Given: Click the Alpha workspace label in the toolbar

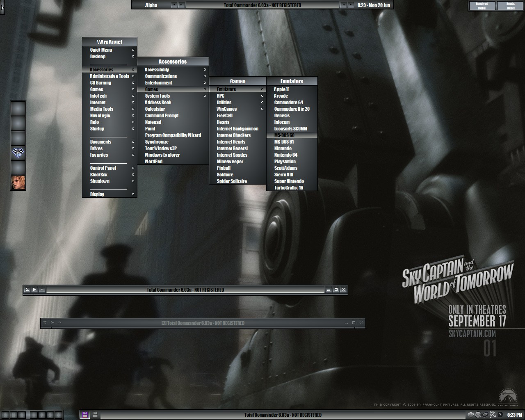Looking at the screenshot, I should tap(151, 5).
